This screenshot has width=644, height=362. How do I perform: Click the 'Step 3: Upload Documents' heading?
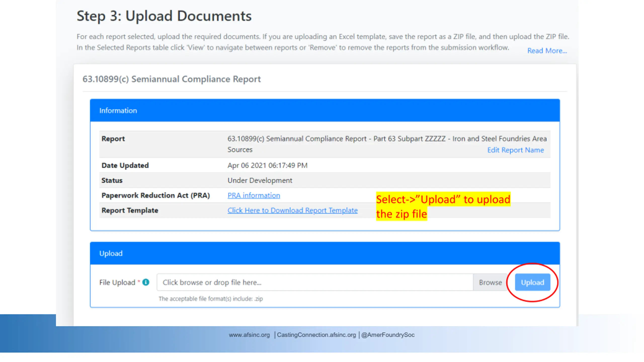tap(164, 16)
